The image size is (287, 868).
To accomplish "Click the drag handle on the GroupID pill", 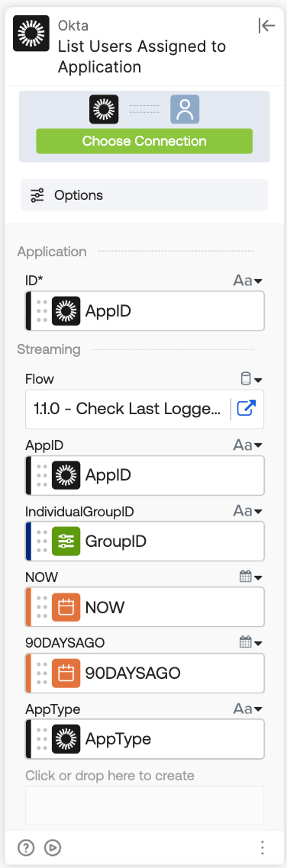I will (41, 542).
